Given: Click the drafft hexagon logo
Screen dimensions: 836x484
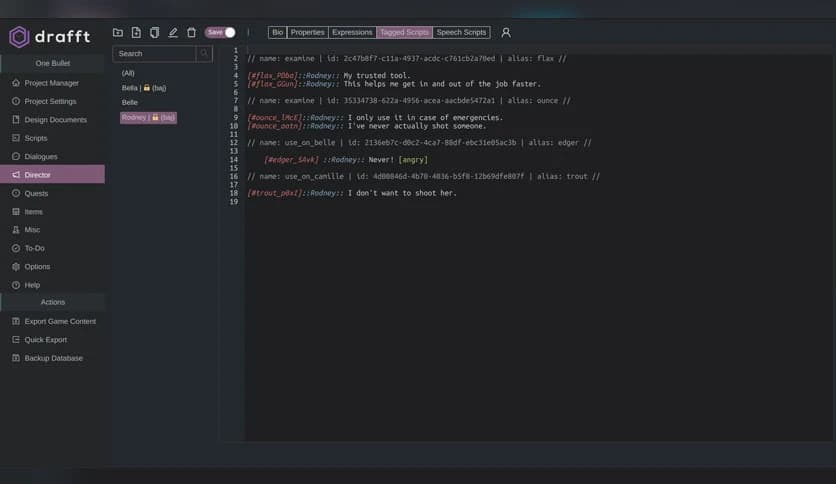Looking at the screenshot, I should [x=19, y=37].
